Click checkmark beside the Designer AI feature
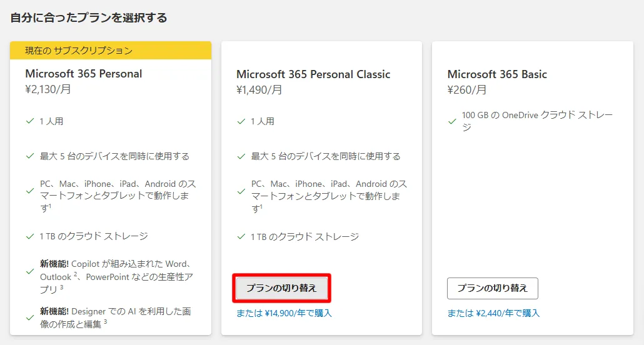The image size is (644, 345). (x=30, y=317)
